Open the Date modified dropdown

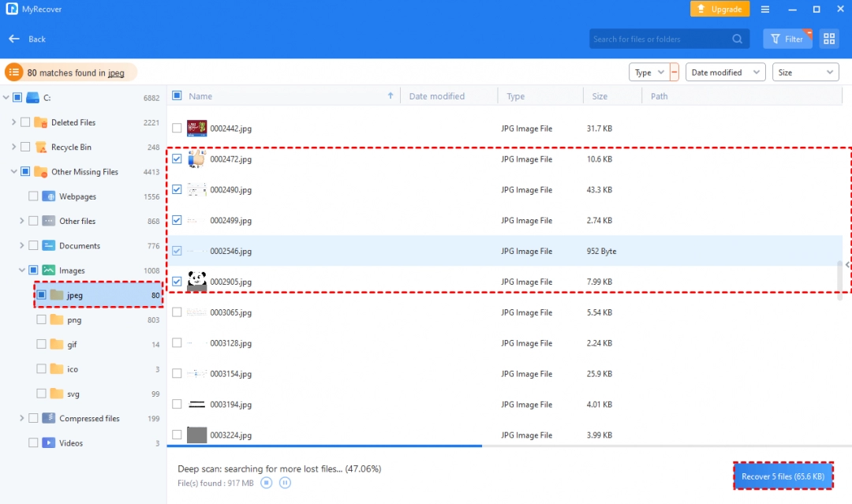[x=725, y=73]
